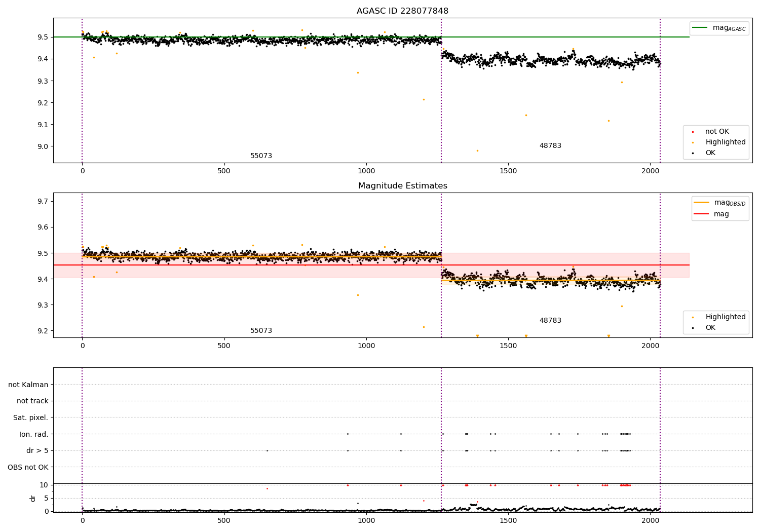The image size is (760, 532).
Task: Click the '48783' label in top plot
Action: click(x=550, y=146)
